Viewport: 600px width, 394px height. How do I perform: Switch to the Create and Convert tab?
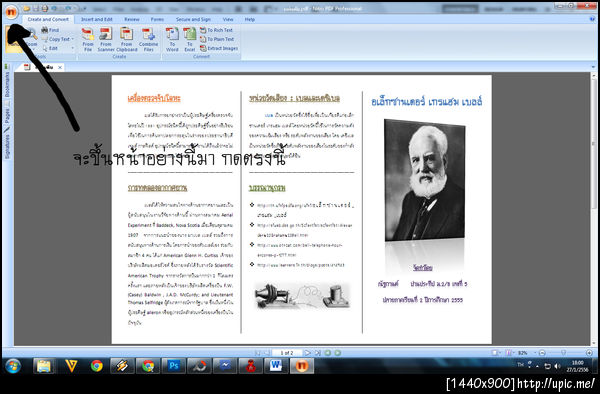pos(48,19)
